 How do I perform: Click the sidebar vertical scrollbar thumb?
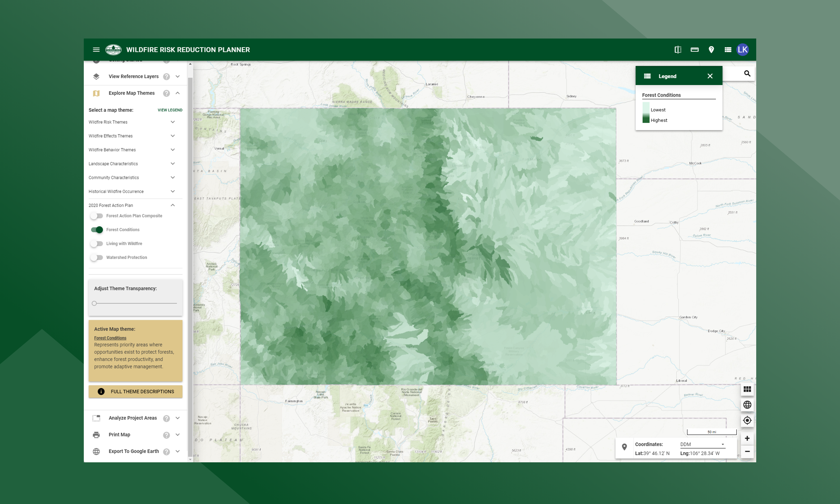[190, 266]
